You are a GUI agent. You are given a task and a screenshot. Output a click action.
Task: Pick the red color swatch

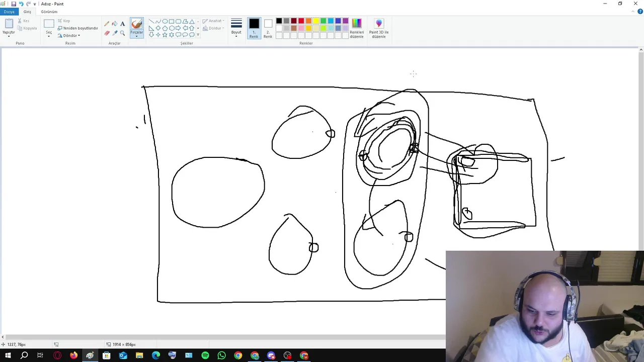point(301,21)
